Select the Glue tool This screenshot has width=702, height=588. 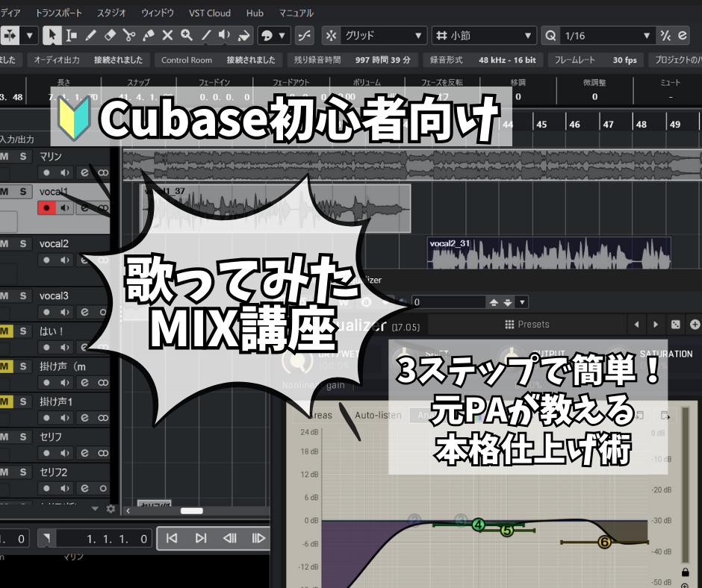(148, 35)
